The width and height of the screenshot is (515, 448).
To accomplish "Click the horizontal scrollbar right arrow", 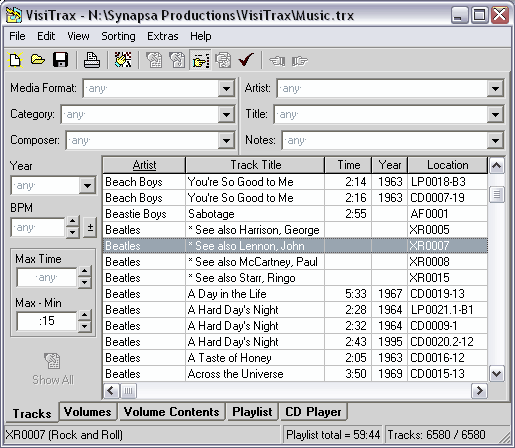I will (479, 391).
